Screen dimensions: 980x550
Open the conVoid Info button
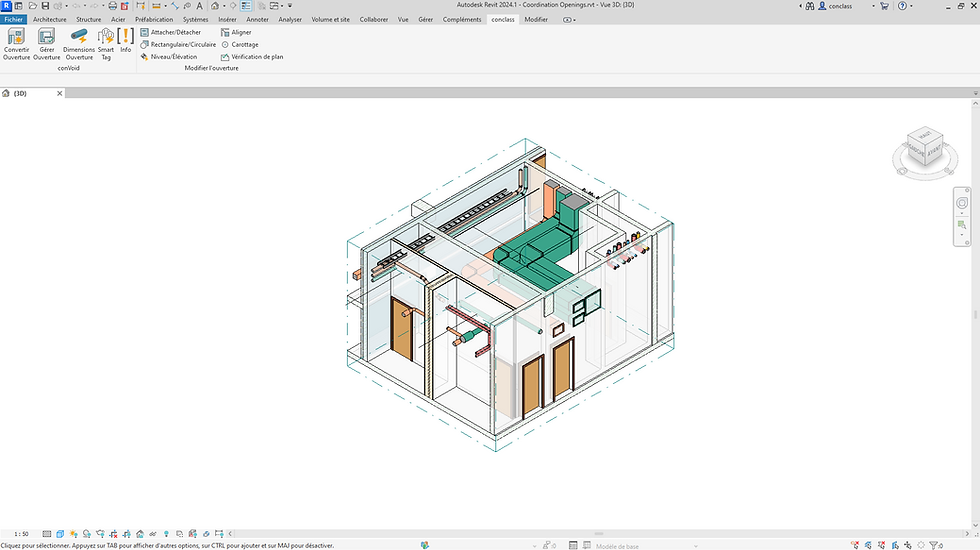click(x=126, y=41)
